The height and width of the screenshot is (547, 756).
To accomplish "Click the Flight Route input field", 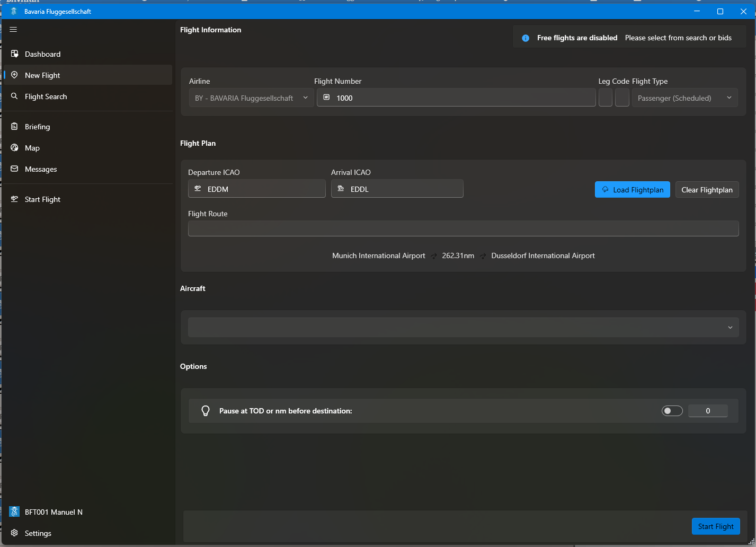I will 464,228.
